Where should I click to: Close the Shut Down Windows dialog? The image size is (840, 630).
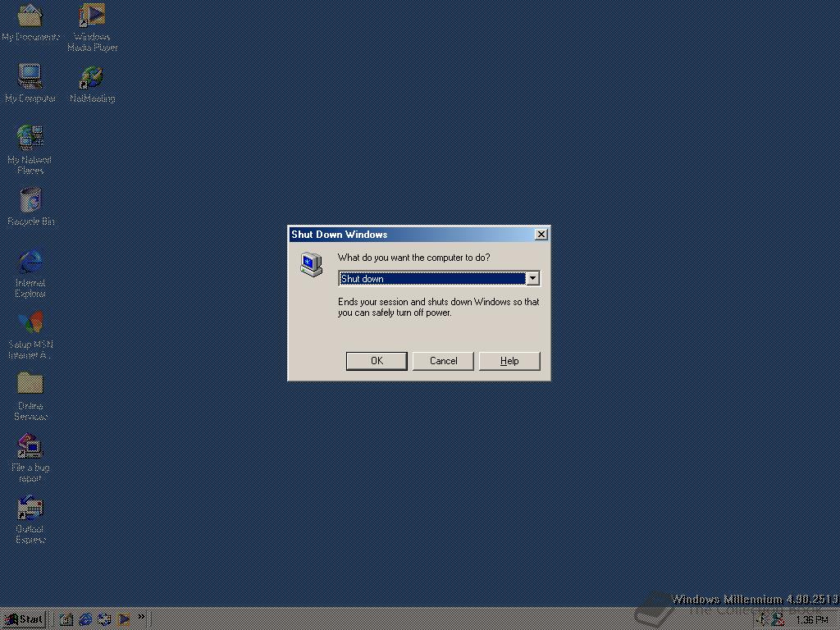(x=541, y=235)
